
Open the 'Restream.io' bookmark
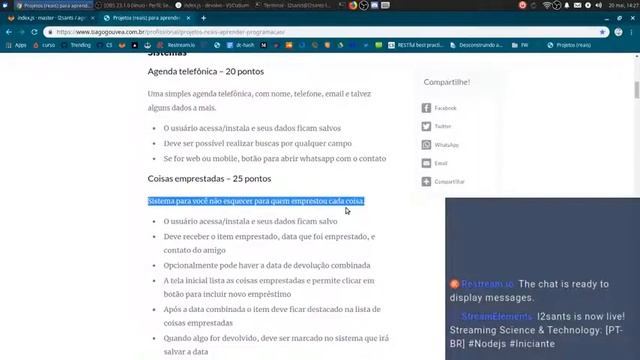pyautogui.click(x=177, y=45)
